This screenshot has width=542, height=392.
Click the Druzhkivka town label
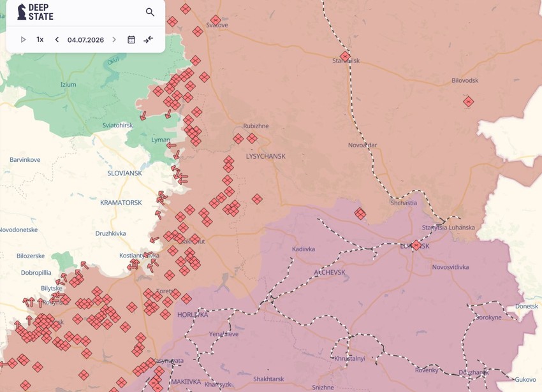[110, 233]
